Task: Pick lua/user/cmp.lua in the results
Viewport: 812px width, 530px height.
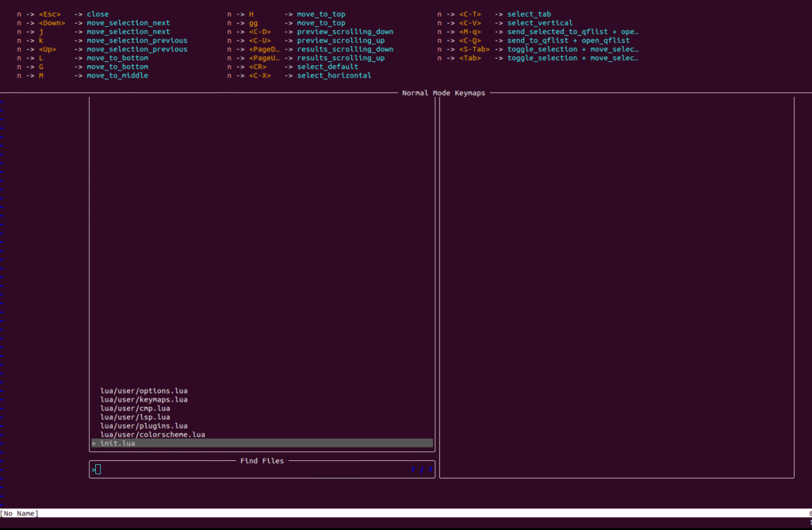Action: 135,408
